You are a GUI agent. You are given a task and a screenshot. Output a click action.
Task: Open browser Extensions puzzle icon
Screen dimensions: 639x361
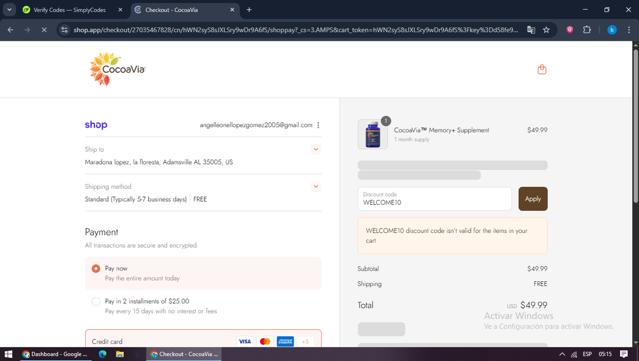click(587, 30)
